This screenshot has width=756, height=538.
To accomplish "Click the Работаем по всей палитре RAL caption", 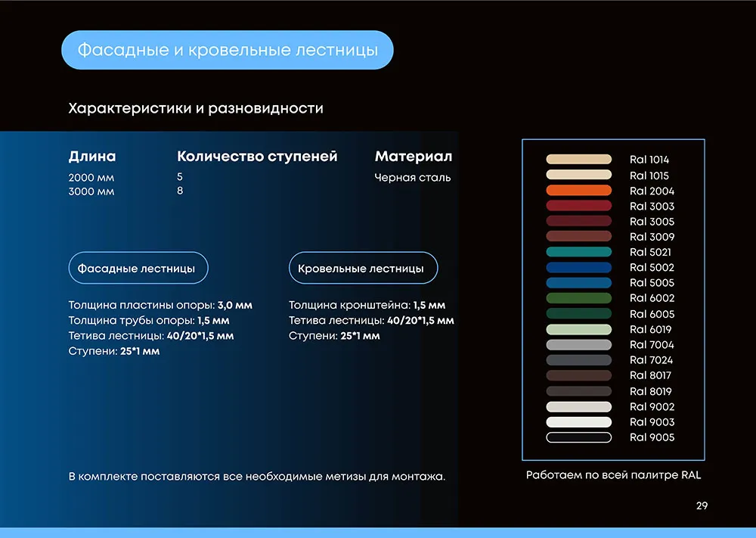I will click(613, 476).
